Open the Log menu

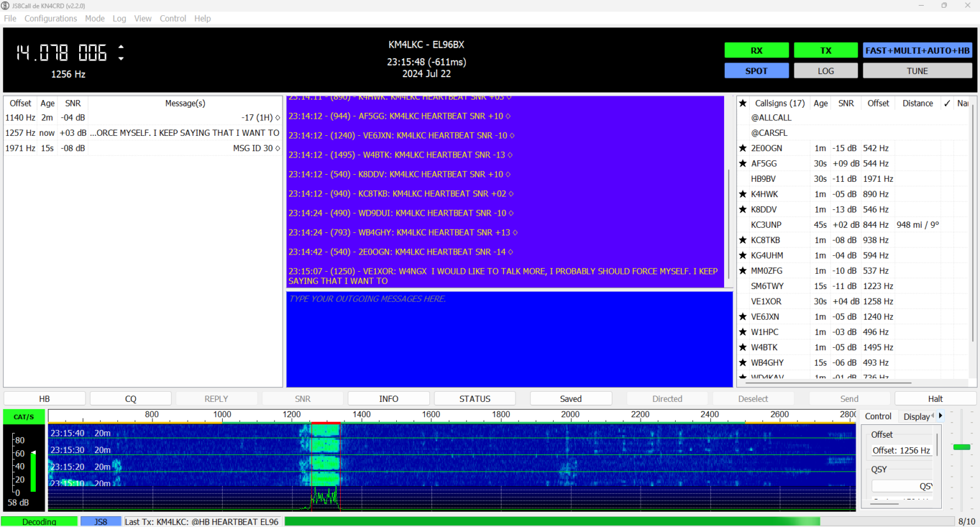coord(119,19)
